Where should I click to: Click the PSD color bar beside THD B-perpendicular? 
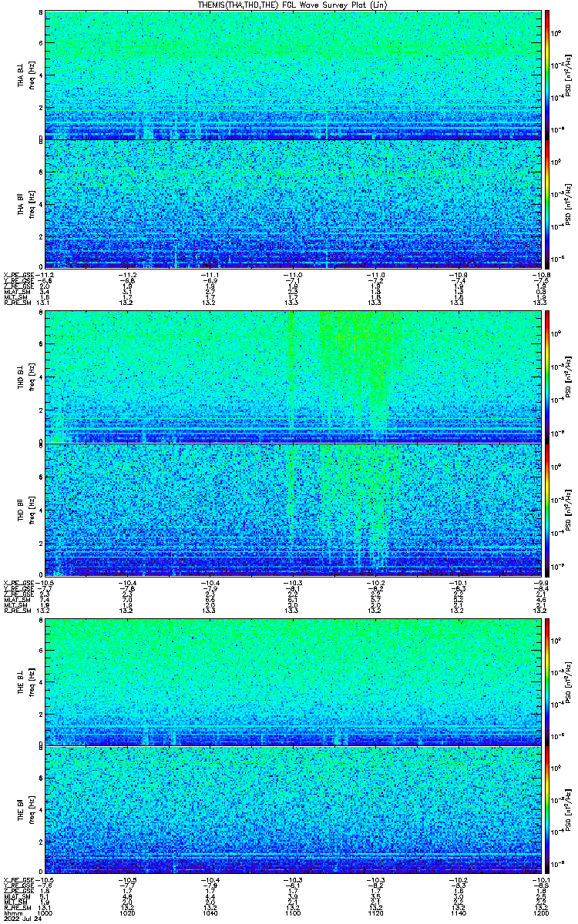click(x=548, y=377)
